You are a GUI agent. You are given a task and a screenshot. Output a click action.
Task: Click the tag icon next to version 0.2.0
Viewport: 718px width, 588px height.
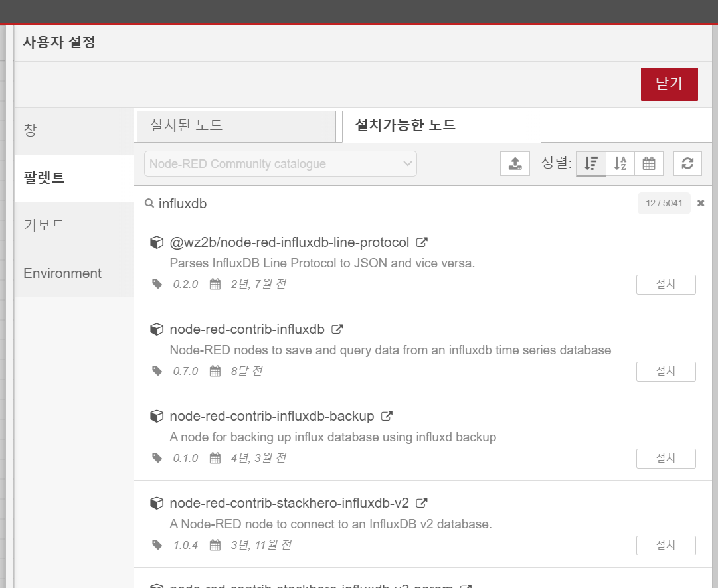(x=157, y=283)
